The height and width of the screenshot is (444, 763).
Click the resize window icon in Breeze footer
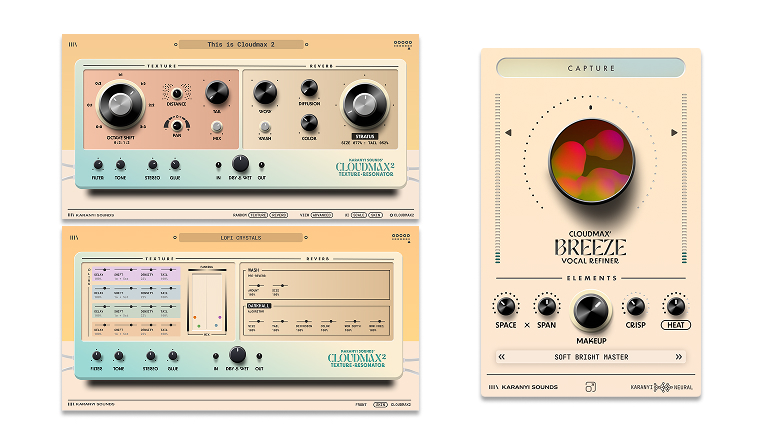click(590, 387)
